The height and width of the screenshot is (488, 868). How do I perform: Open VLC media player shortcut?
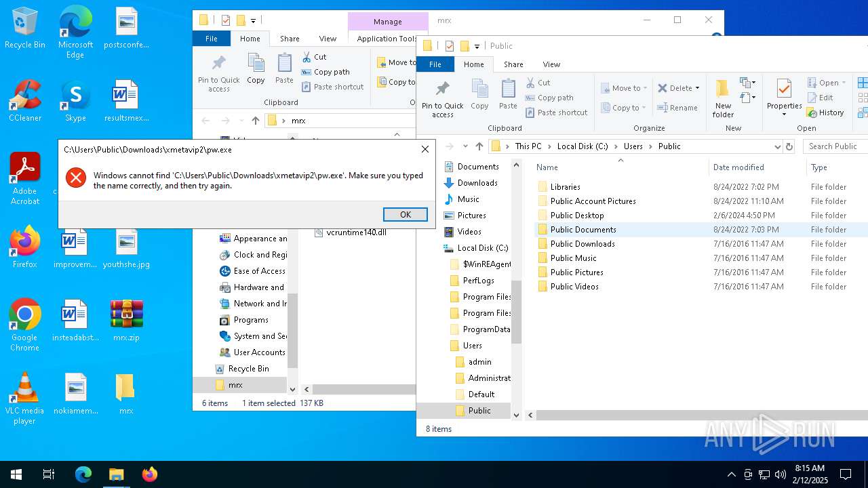point(25,399)
